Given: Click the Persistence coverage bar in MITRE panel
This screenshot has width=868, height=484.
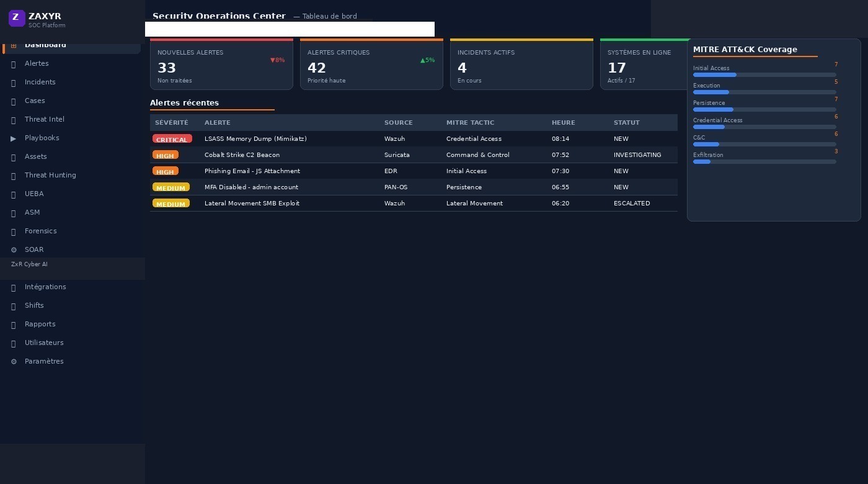Looking at the screenshot, I should (x=764, y=110).
